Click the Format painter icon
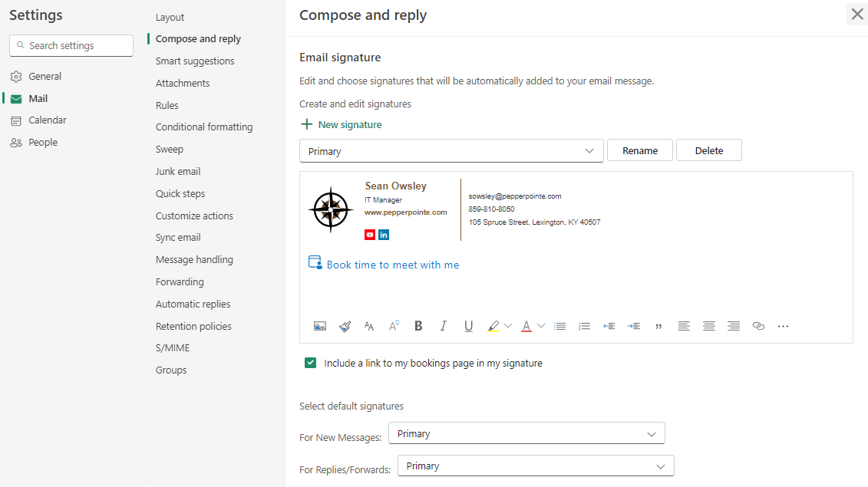This screenshot has width=868, height=487. (x=345, y=326)
